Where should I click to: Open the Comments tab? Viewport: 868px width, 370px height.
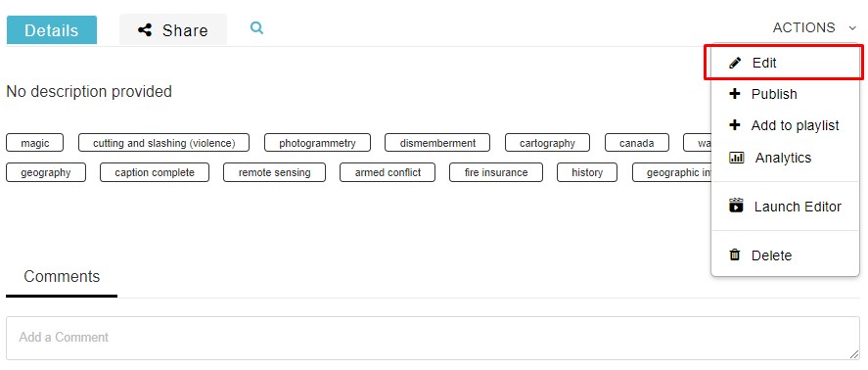[x=62, y=276]
